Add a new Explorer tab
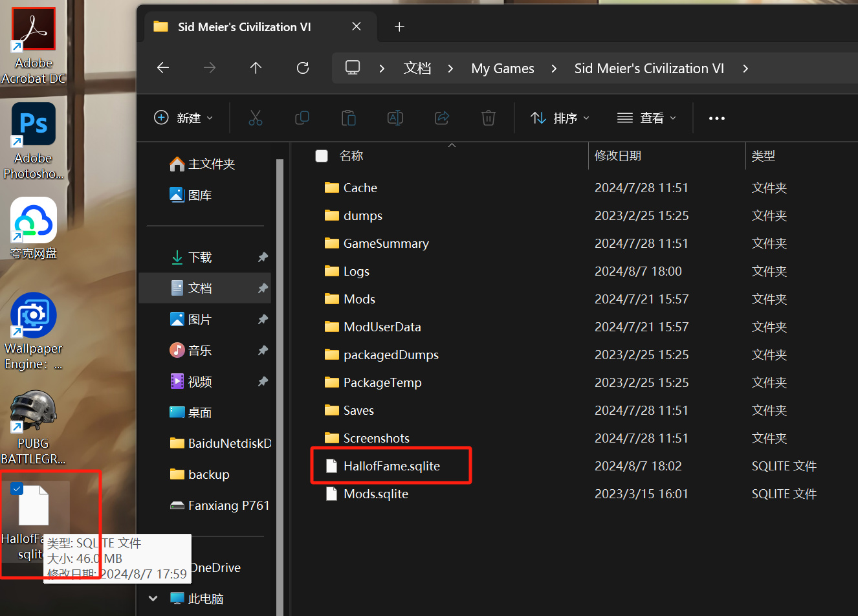 click(x=399, y=27)
